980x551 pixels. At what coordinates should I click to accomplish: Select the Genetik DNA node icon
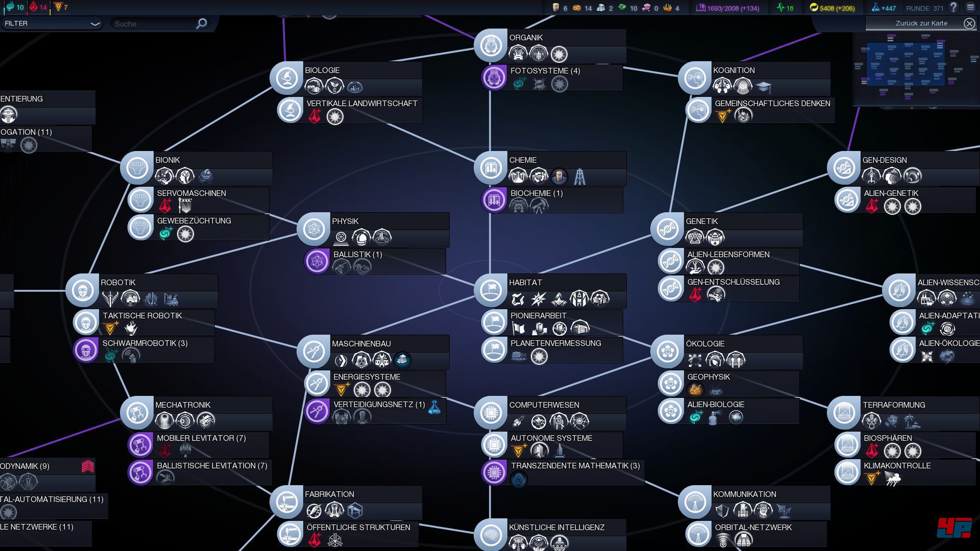point(667,229)
